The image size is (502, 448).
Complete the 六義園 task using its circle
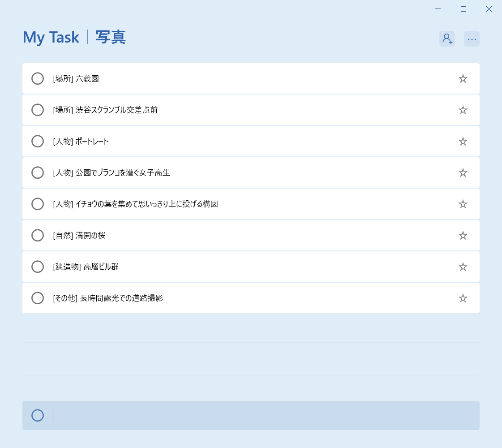(38, 79)
